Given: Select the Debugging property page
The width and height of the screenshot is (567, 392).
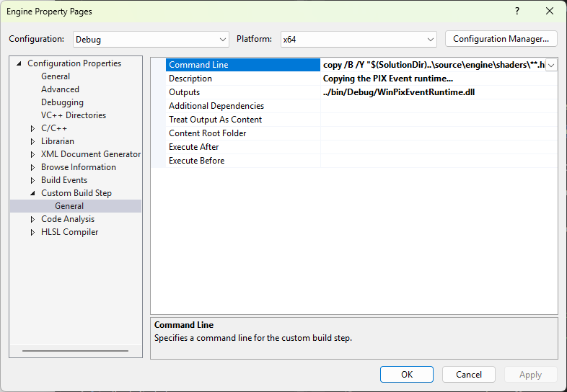Looking at the screenshot, I should [62, 102].
